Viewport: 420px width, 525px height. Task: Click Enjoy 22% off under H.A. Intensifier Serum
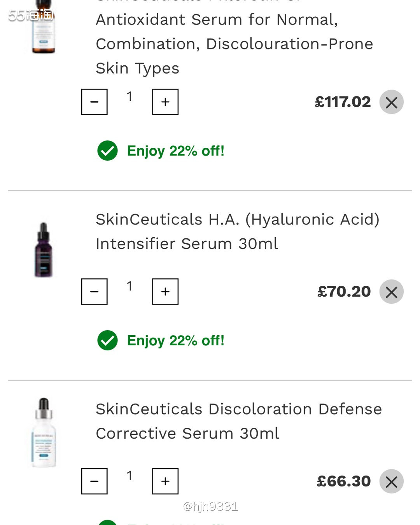point(176,341)
